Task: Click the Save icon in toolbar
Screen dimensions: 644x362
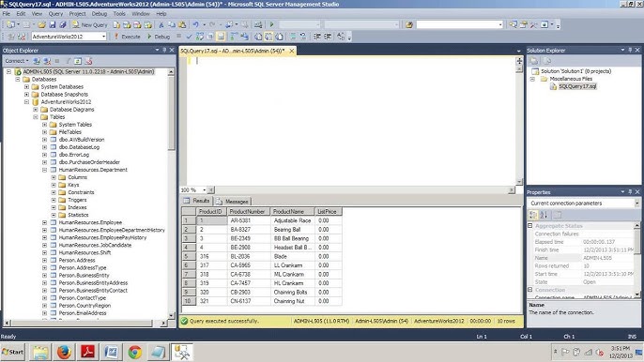Action: coord(53,25)
